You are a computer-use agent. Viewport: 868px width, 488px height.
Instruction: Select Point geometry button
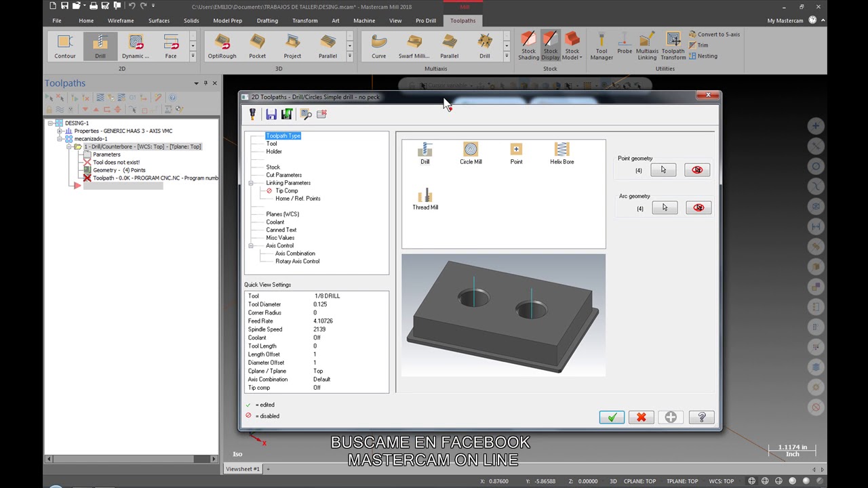[663, 170]
